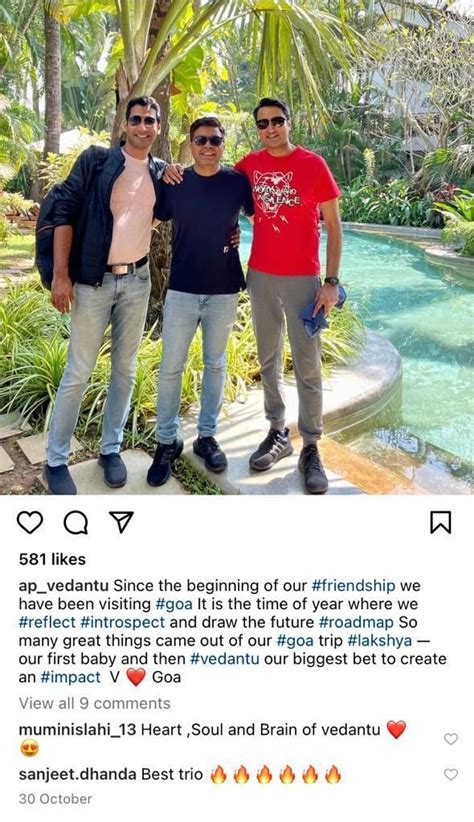Tap the #vedantu hashtag
The width and height of the screenshot is (474, 822).
[x=224, y=659]
